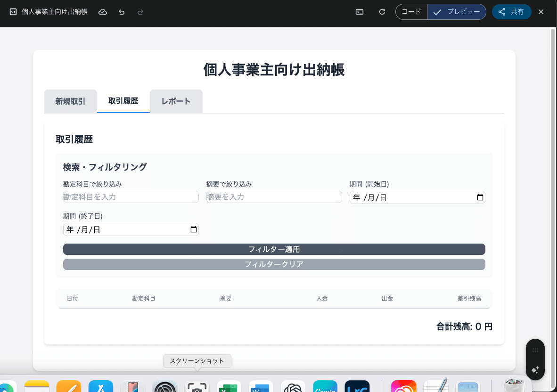
Task: Open the console panel icon
Action: click(x=359, y=12)
